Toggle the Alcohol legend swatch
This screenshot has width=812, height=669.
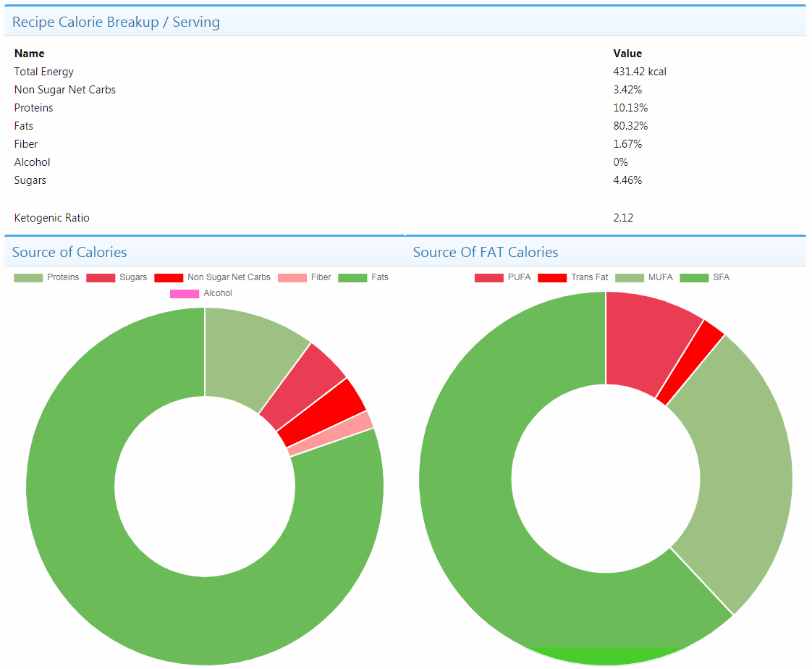pyautogui.click(x=185, y=294)
